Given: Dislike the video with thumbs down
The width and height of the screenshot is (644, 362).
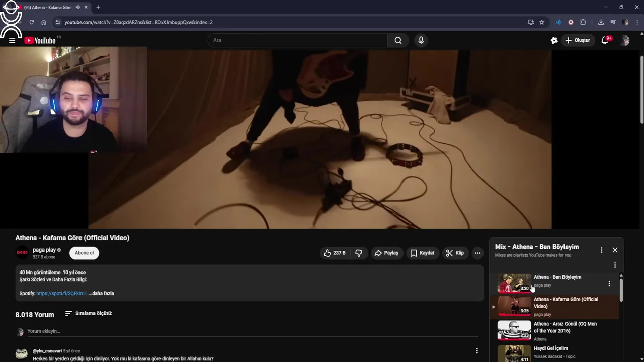Looking at the screenshot, I should 359,253.
